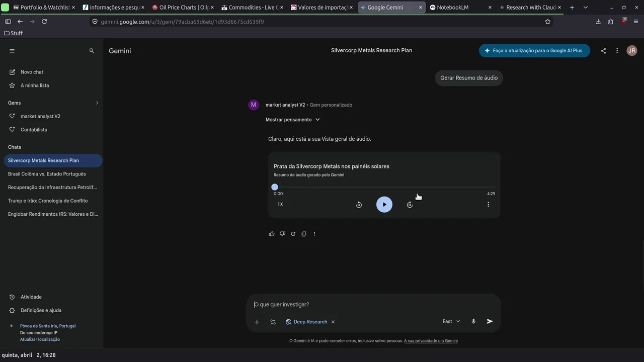The image size is (644, 362).
Task: Start voice input with microphone
Action: pos(473,321)
